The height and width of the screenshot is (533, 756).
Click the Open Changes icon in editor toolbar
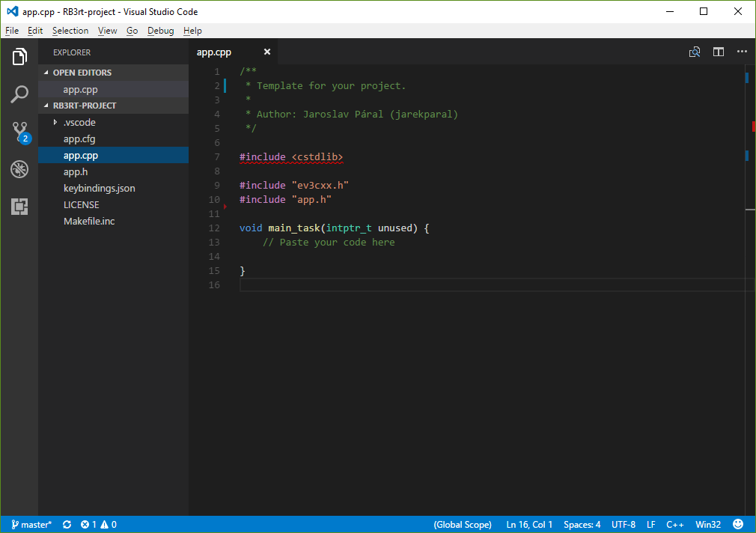click(x=695, y=52)
